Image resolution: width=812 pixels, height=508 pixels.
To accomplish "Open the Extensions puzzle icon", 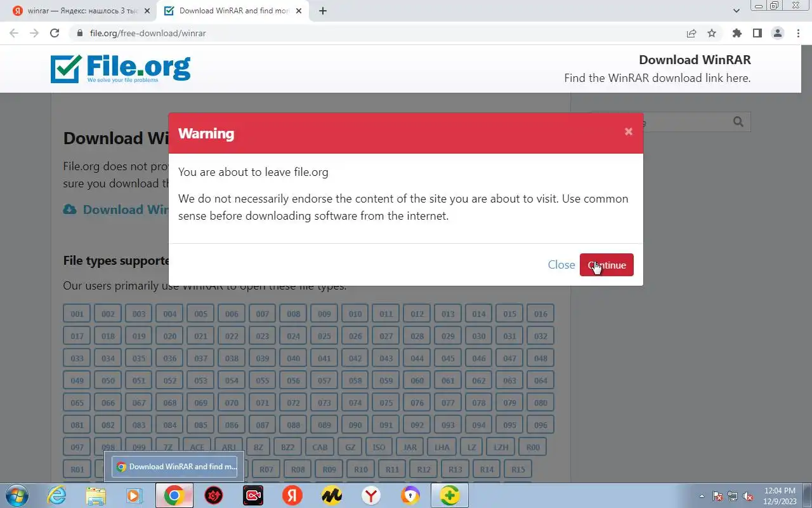I will click(737, 33).
